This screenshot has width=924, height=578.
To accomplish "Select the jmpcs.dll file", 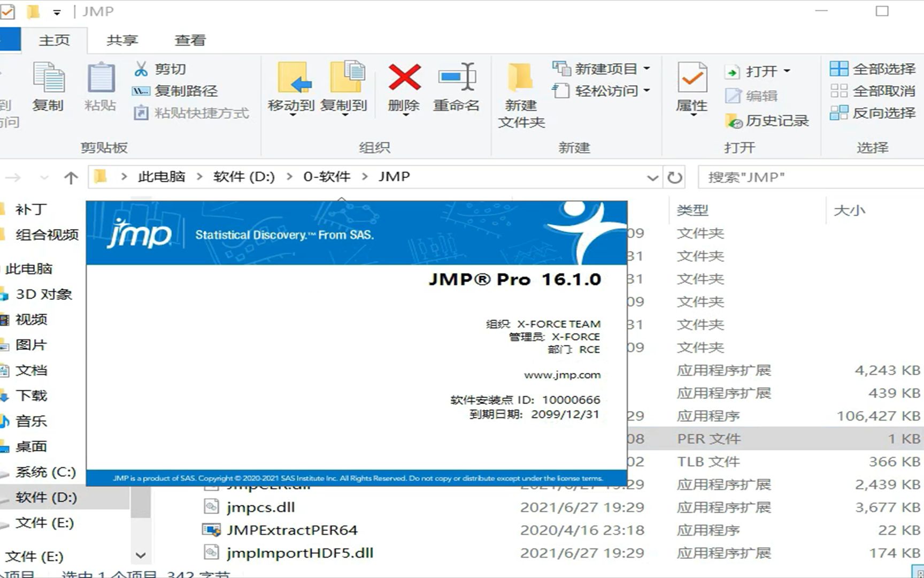I will [x=260, y=507].
